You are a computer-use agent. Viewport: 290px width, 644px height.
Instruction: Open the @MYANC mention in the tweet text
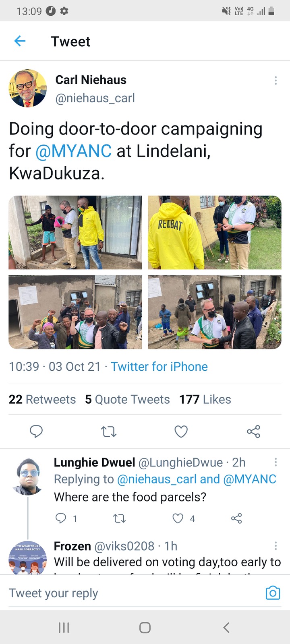pos(73,151)
